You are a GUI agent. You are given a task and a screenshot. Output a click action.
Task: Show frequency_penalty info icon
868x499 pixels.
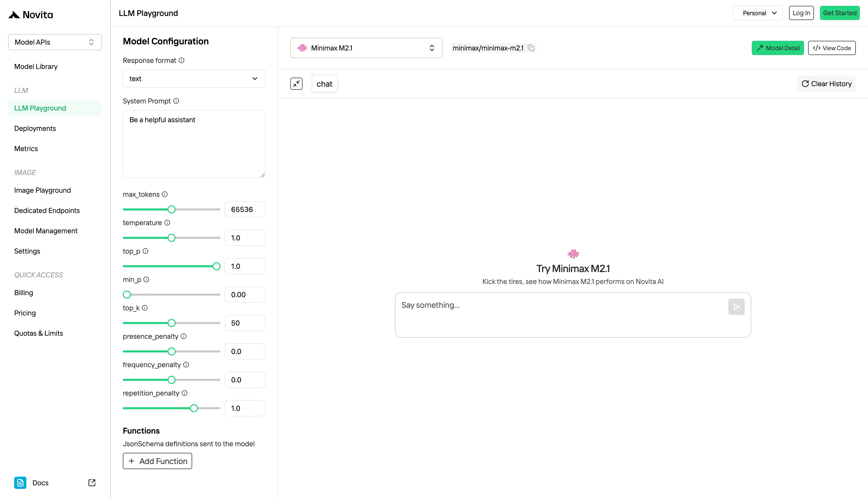[186, 365]
